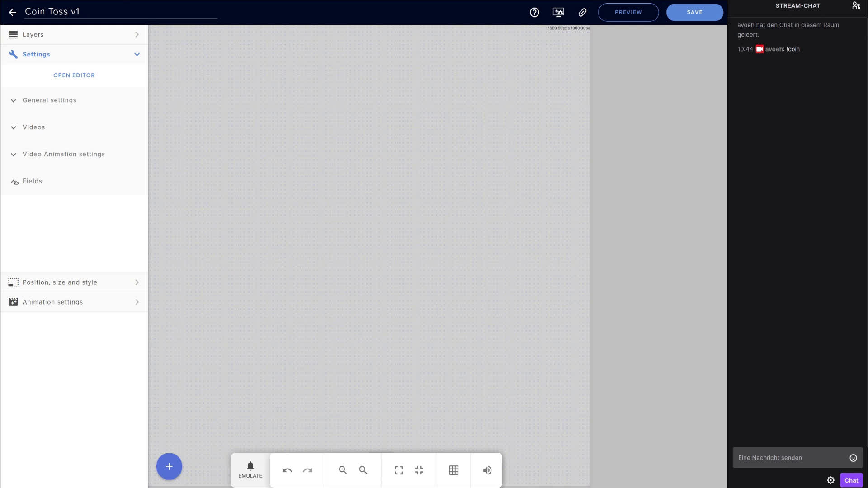
Task: Expand the Videos section
Action: (x=34, y=127)
